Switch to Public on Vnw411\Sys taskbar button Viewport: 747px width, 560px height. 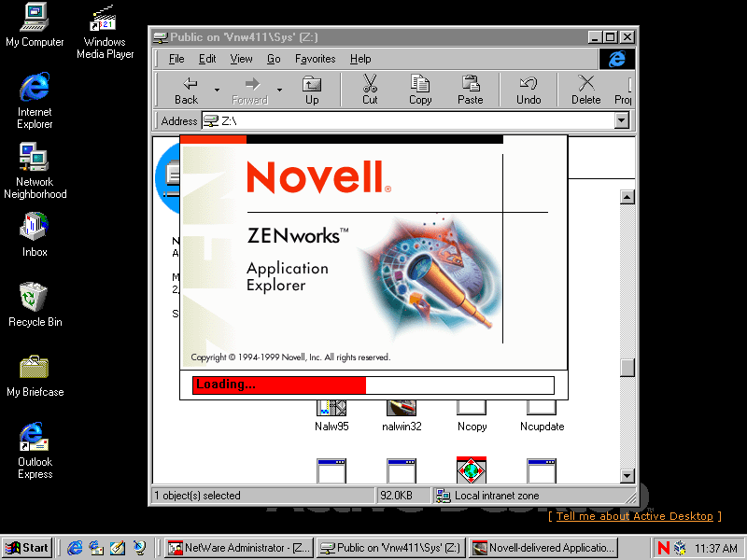[390, 548]
